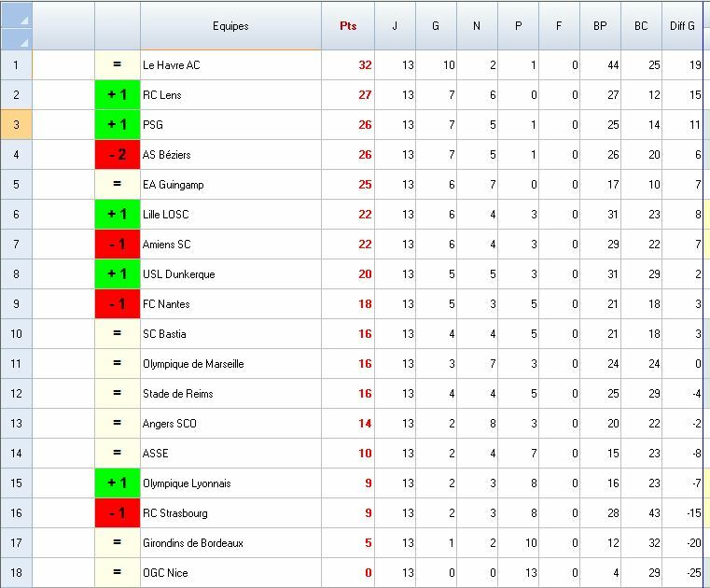Click the = indicator beside Le Havre AC
This screenshot has height=588, width=710.
[x=118, y=65]
